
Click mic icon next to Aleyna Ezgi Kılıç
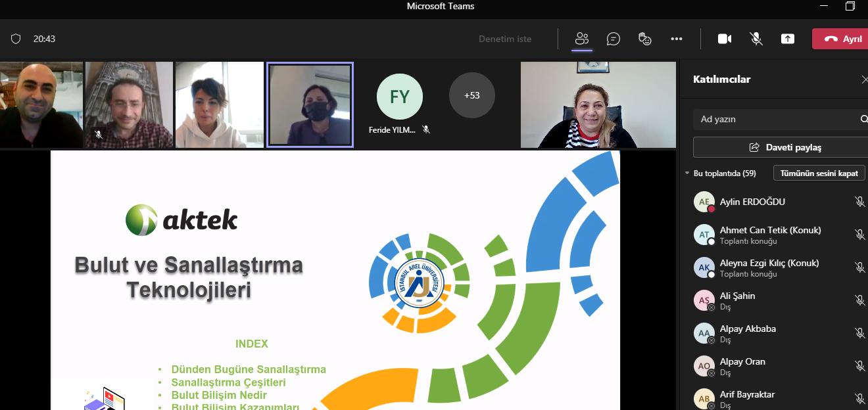(859, 267)
